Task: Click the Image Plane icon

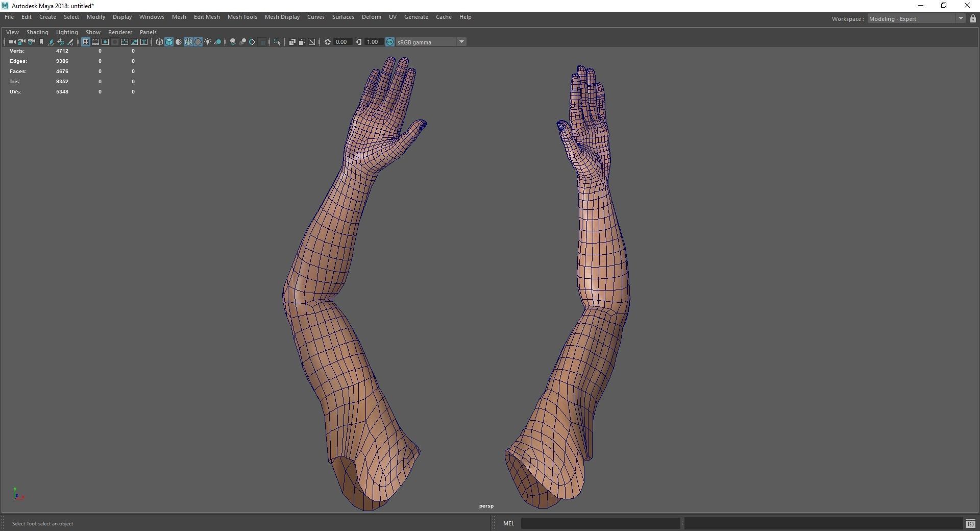Action: click(x=51, y=42)
